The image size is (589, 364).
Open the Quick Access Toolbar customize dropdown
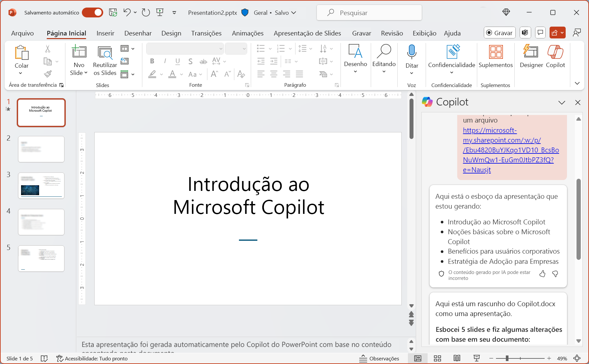tap(174, 13)
